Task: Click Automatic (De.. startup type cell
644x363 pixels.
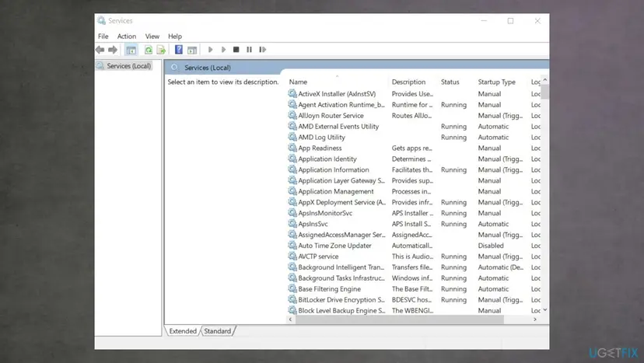Action: tap(501, 267)
